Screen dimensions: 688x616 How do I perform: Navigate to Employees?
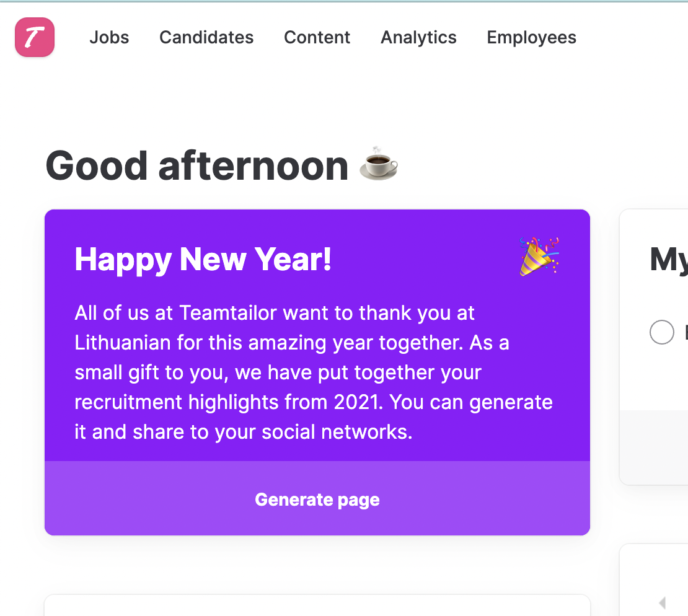[x=531, y=38]
